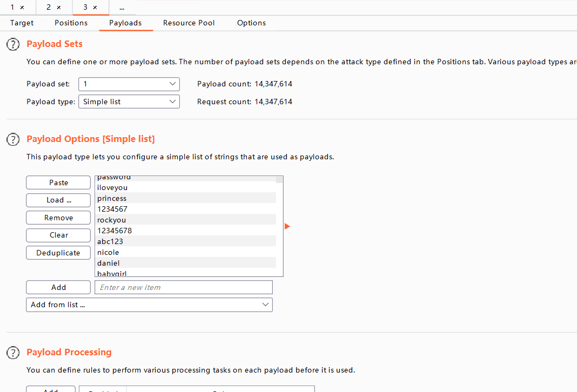Viewport: 577px width, 392px height.
Task: Go to the Options tab
Action: click(x=251, y=23)
